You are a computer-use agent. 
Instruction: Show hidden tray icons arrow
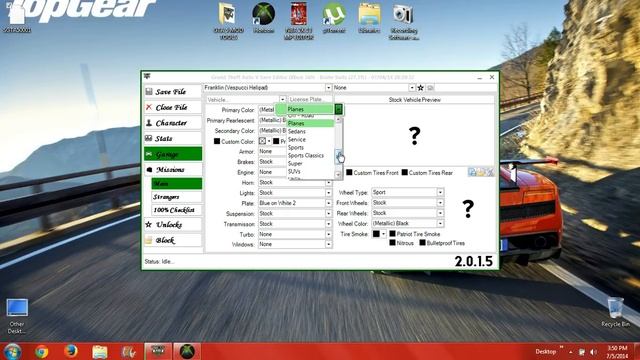click(571, 352)
